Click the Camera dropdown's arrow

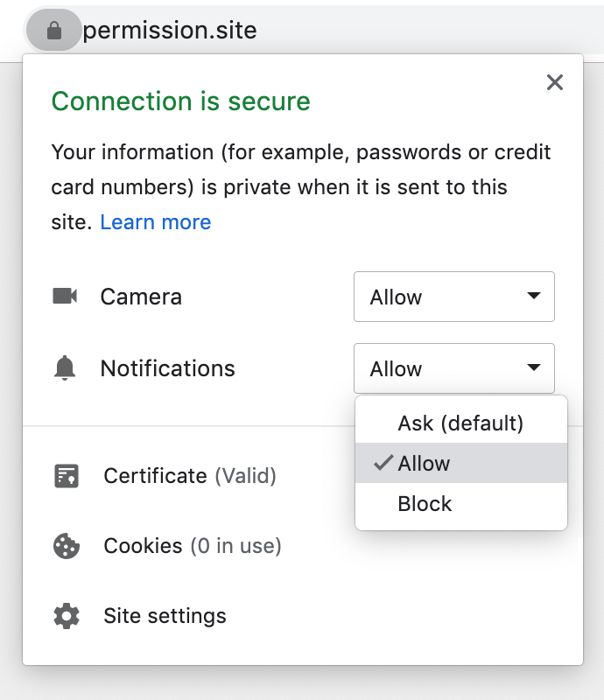(x=534, y=297)
